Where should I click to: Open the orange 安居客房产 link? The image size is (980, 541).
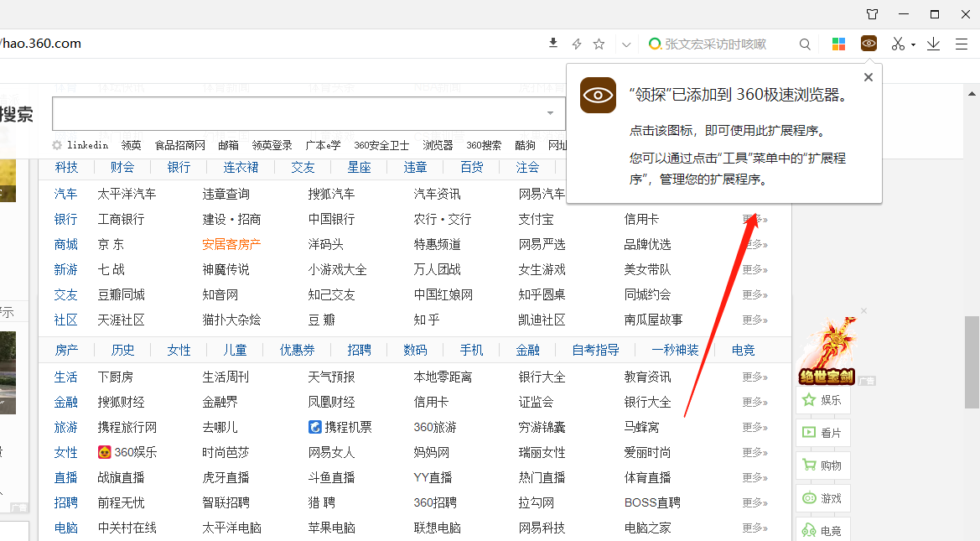coord(231,244)
